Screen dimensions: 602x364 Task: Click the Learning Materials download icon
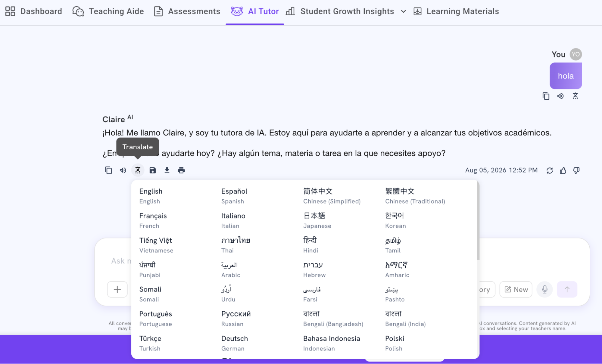click(417, 11)
